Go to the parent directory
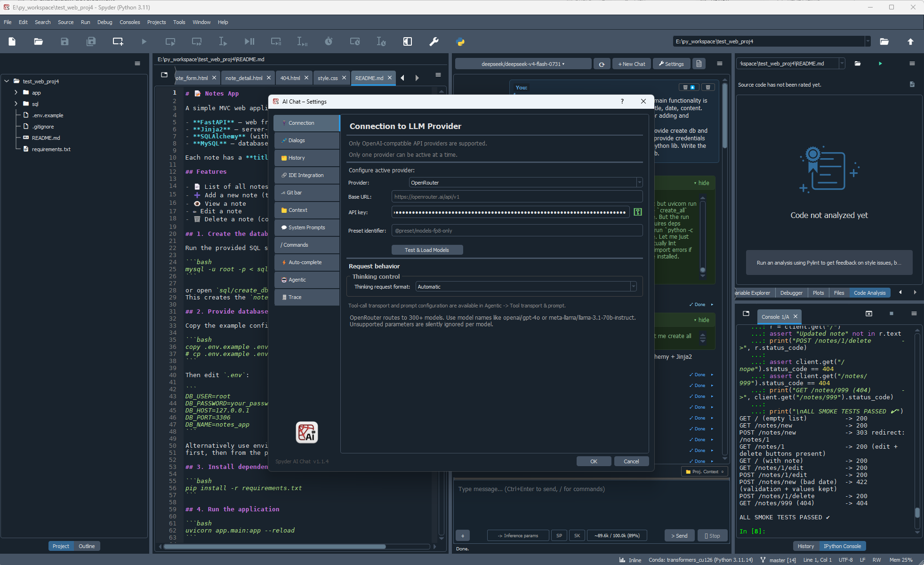The image size is (924, 565). coord(910,41)
